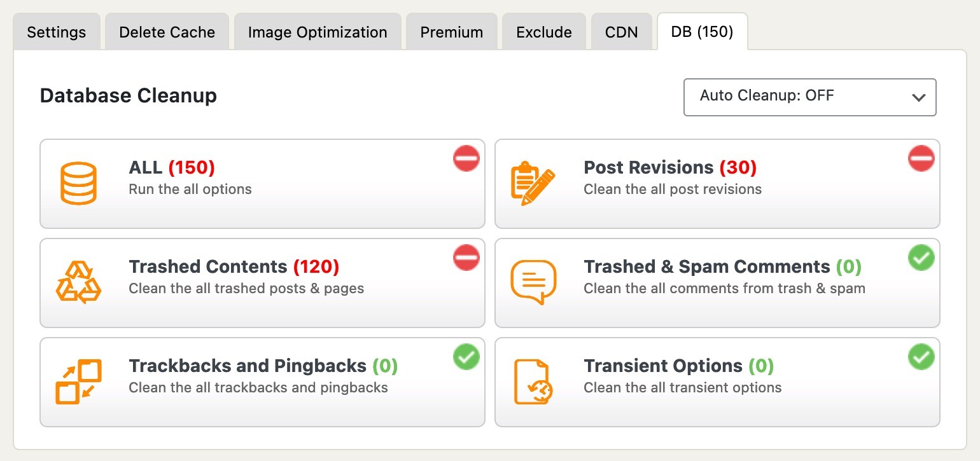
Task: Click green checkmark on Trashed & Spam Comments
Action: [x=921, y=258]
